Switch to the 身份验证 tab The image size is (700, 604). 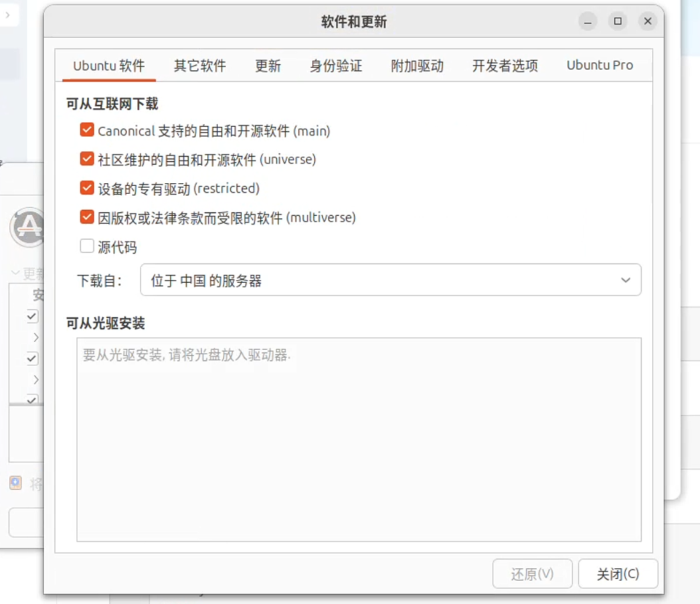[335, 66]
